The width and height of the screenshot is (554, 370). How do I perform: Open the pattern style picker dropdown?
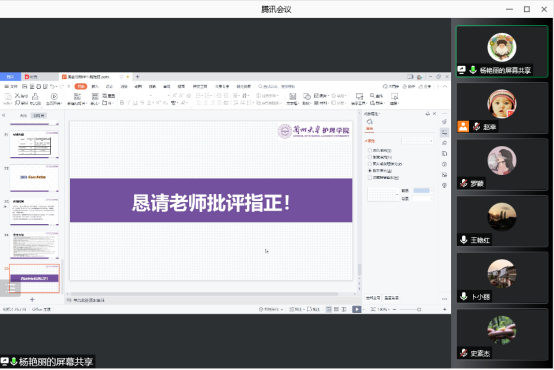click(383, 194)
